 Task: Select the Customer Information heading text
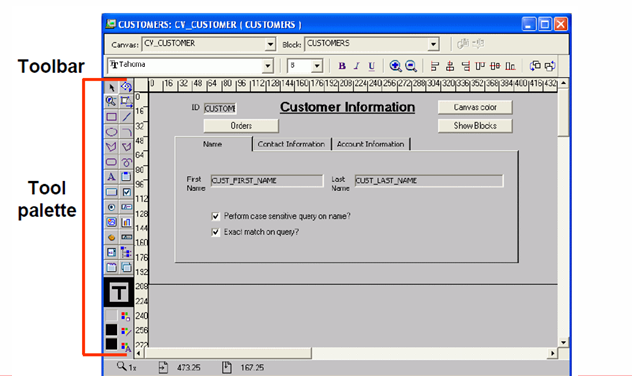click(x=347, y=107)
